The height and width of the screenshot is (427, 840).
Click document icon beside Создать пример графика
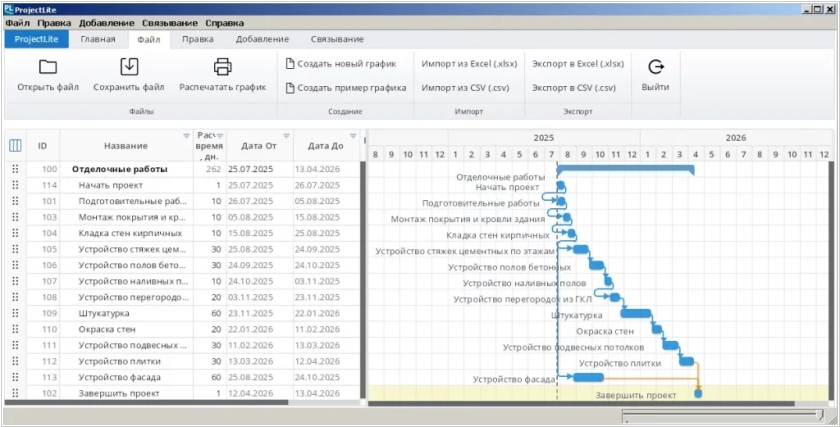290,88
